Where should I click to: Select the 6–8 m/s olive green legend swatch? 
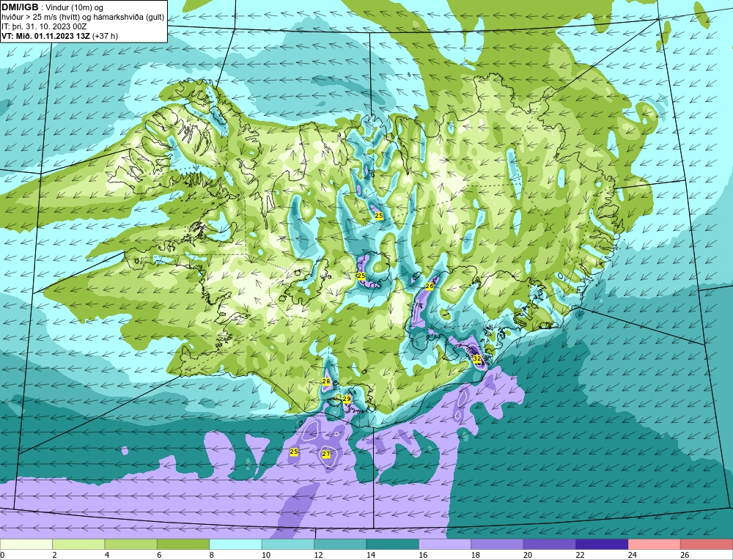tap(183, 545)
